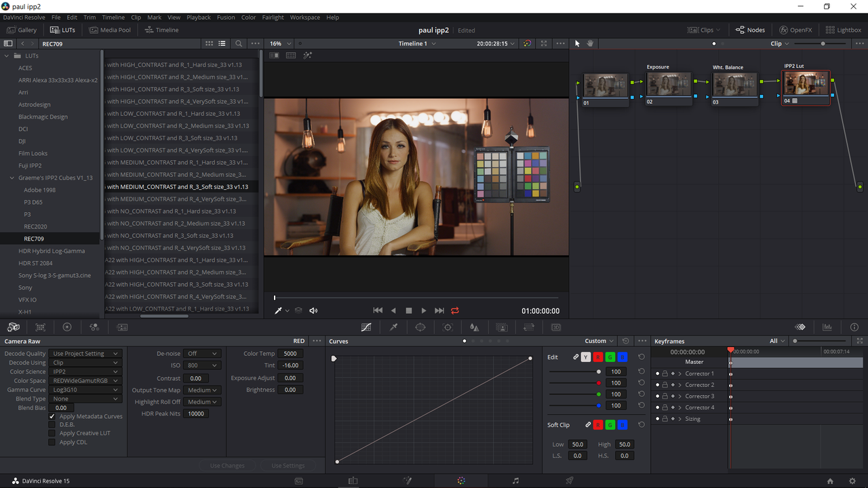This screenshot has width=868, height=488.
Task: Open the Color Science dropdown
Action: click(86, 372)
